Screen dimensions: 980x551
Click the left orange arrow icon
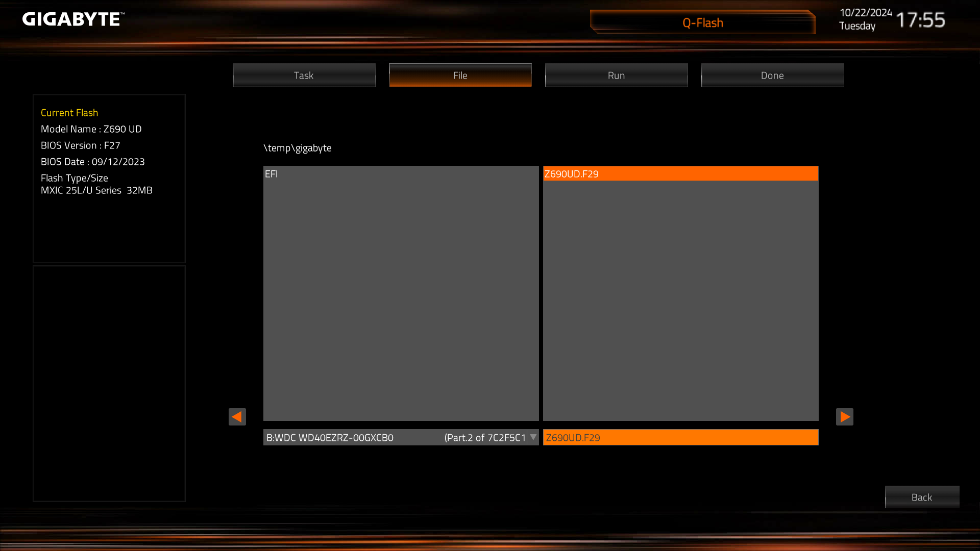(x=237, y=417)
